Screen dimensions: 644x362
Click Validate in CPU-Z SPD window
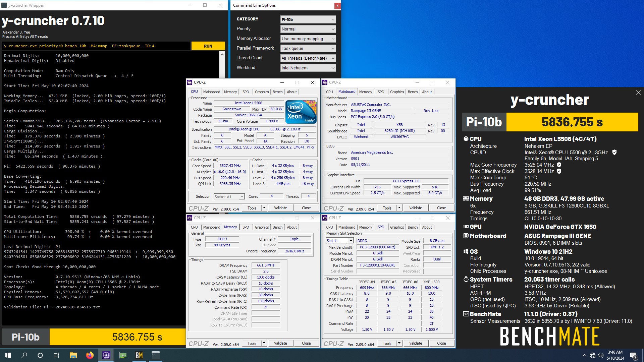click(x=416, y=343)
